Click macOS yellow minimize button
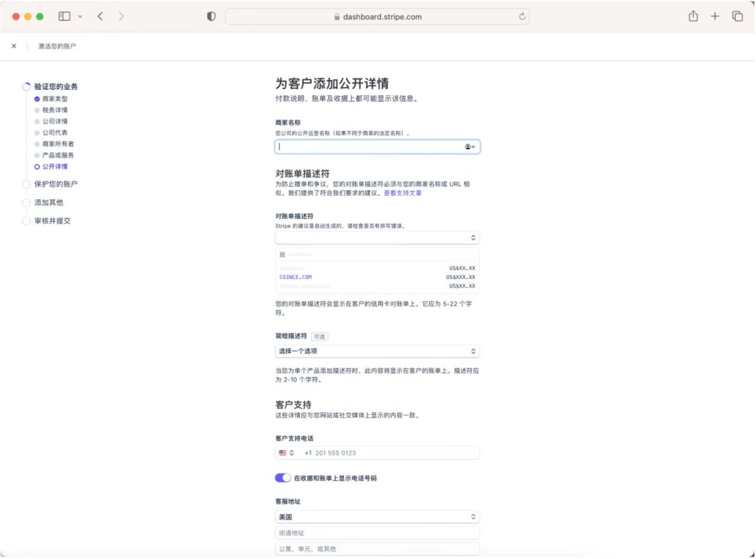The width and height of the screenshot is (756, 559). click(28, 16)
